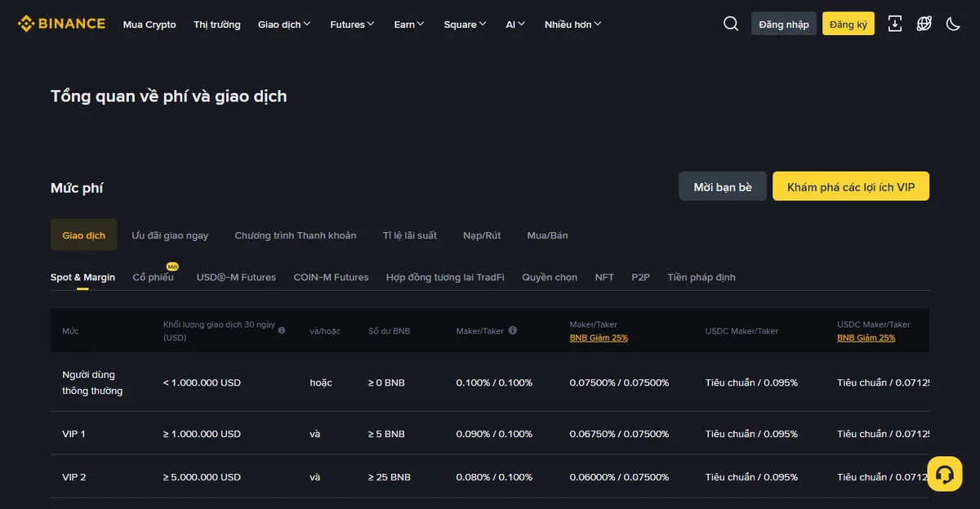Click info icon next to Khối lượng giao dịch
980x509 pixels.
[282, 330]
